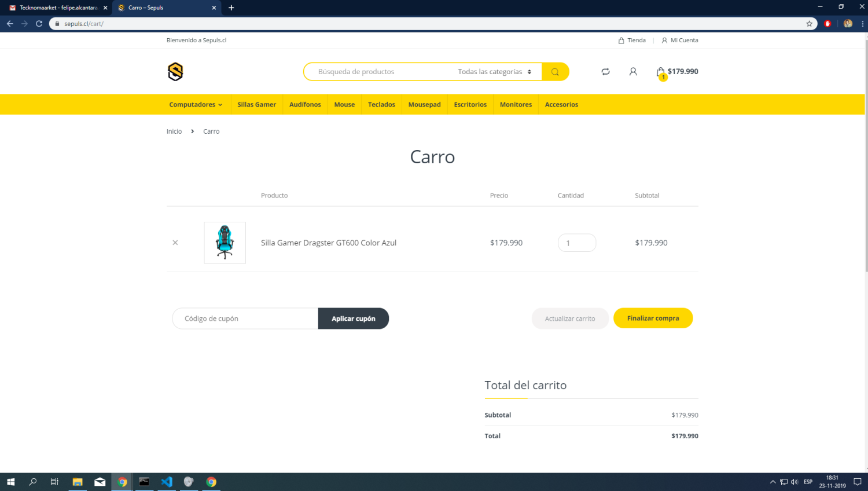Image resolution: width=868 pixels, height=491 pixels.
Task: Click the volume icon in system tray
Action: [x=795, y=482]
